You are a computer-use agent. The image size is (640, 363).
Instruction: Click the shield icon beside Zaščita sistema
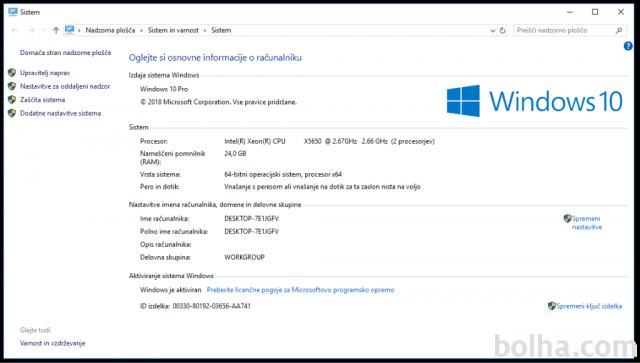point(12,100)
